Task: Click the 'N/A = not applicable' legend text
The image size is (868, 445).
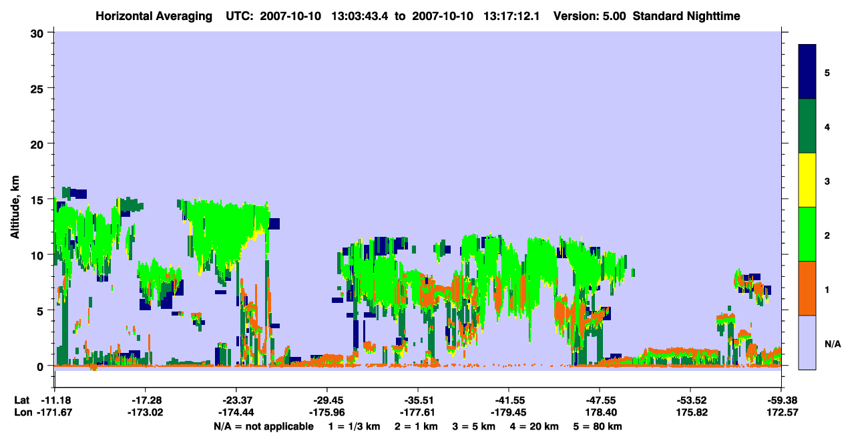Action: pyautogui.click(x=264, y=426)
